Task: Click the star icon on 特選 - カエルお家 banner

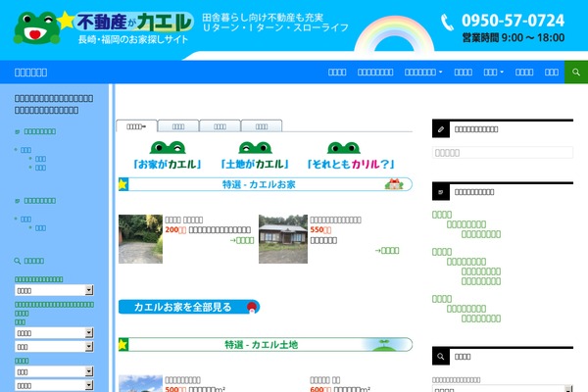Action: (123, 184)
